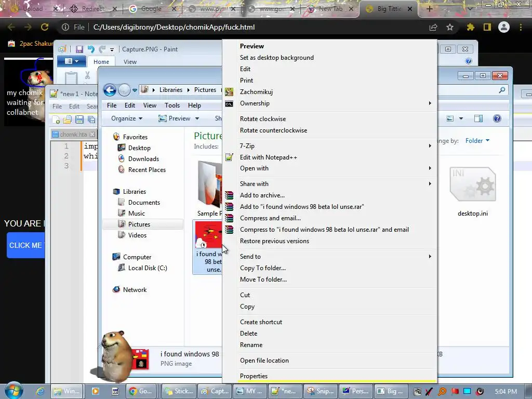
Task: Choose Rotate clockwise
Action: coord(329,119)
